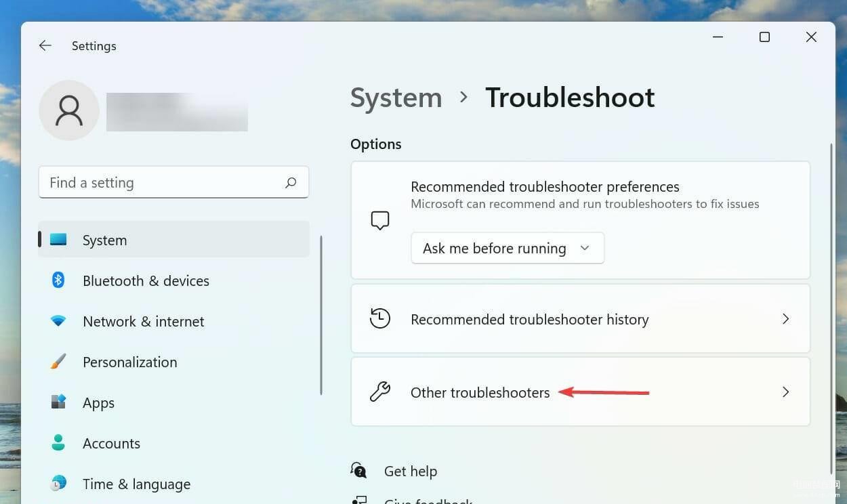This screenshot has width=847, height=504.
Task: Click the back arrow in Settings
Action: (45, 45)
